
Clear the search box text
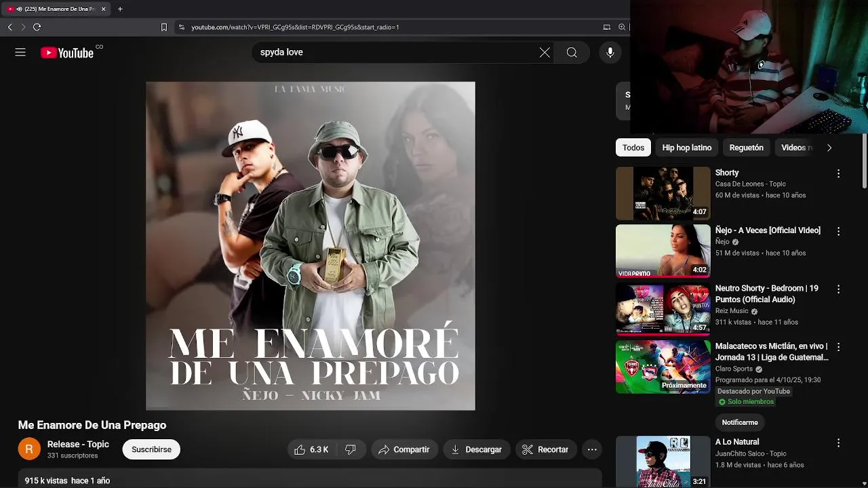click(x=545, y=52)
